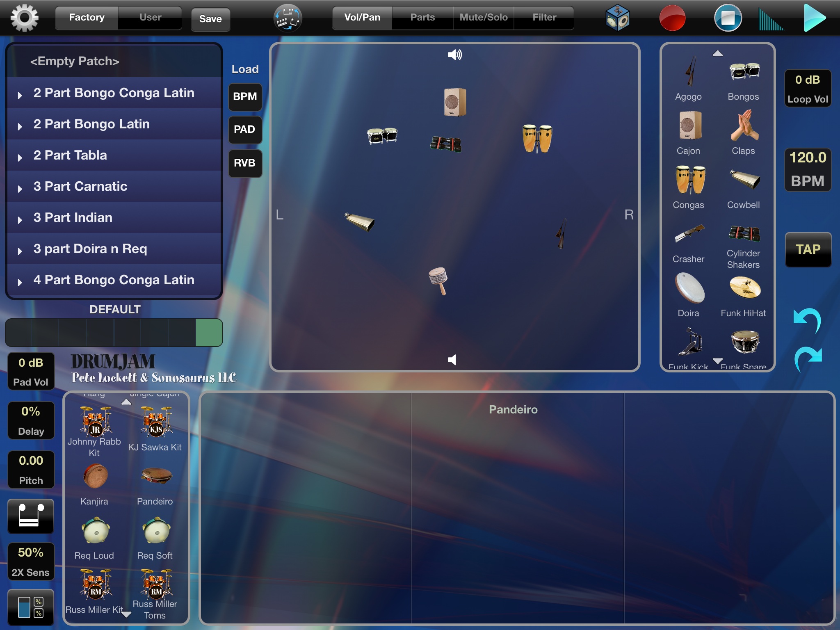Open settings with the gear icon

click(x=25, y=18)
